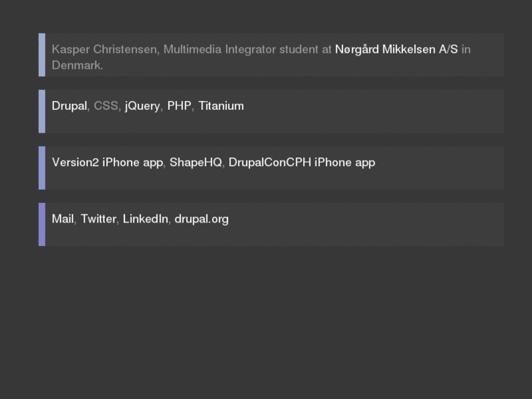Click the Mail contact link
Image resolution: width=532 pixels, height=399 pixels.
tap(63, 219)
